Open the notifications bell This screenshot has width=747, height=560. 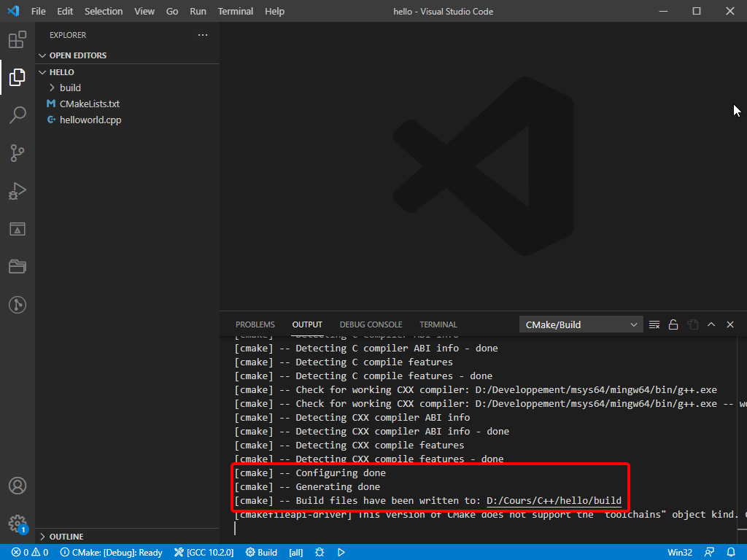[731, 553]
